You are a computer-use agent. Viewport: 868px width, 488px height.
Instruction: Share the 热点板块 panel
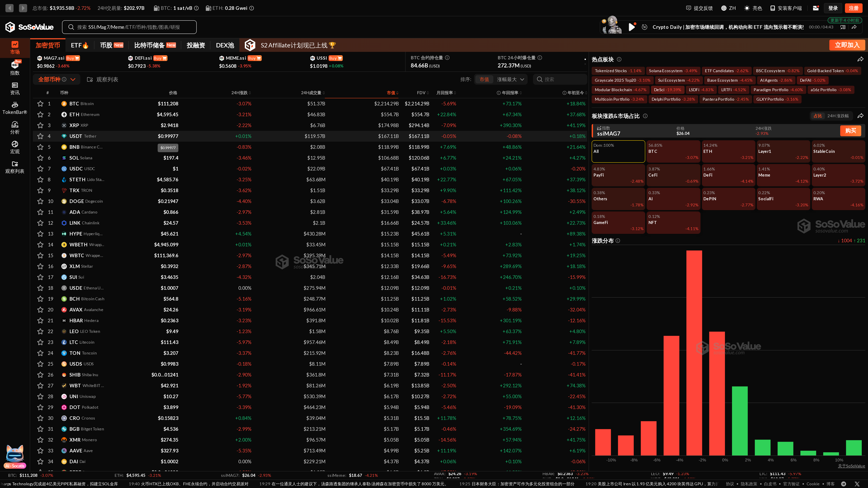860,59
